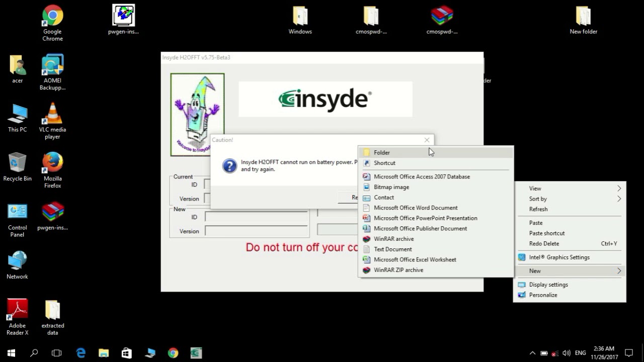Image resolution: width=644 pixels, height=362 pixels.
Task: Create a new Shortcut from submenu
Action: coord(436,163)
